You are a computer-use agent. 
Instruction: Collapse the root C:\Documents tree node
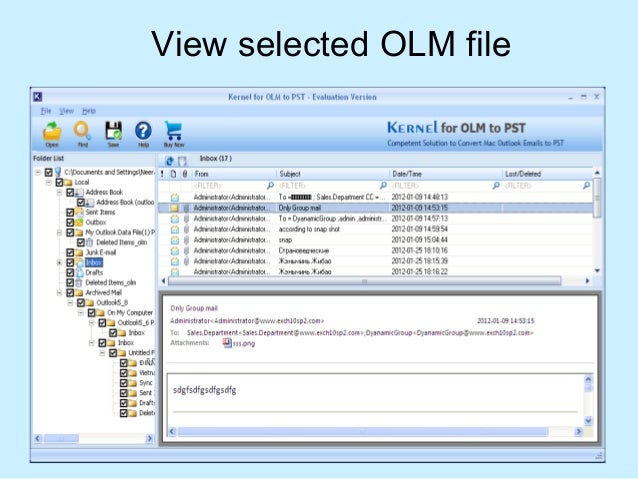(x=38, y=172)
